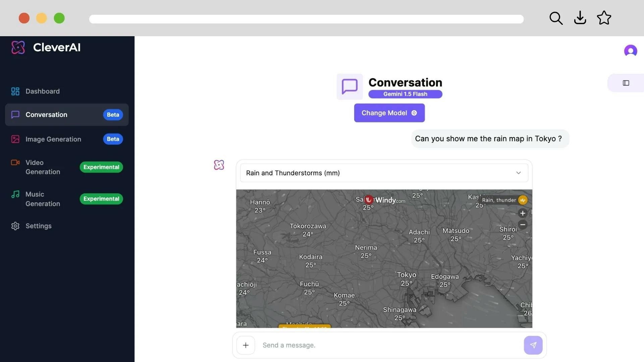This screenshot has height=362, width=644.
Task: Click Experimental badge beside Music Generation
Action: 101,199
